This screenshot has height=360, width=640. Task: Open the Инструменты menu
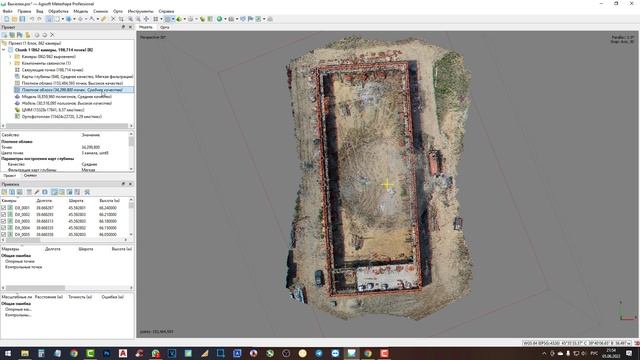(140, 11)
